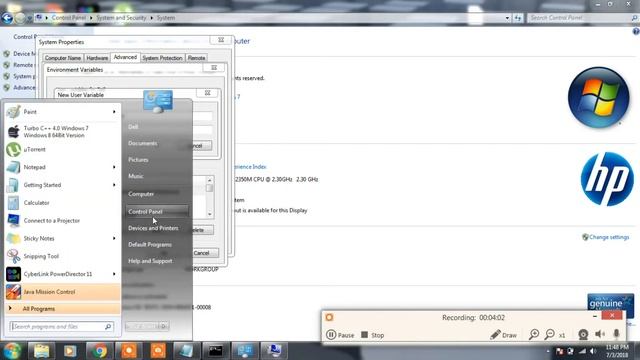Open Music from Start menu

(136, 176)
